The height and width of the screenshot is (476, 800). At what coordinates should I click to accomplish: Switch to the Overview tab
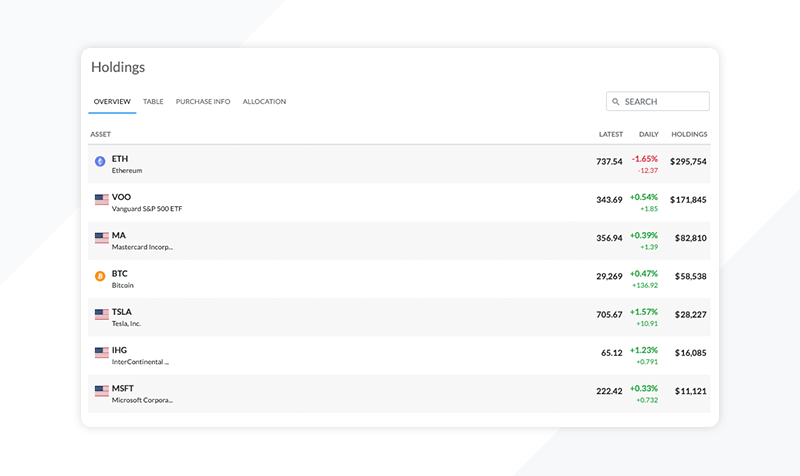click(x=112, y=102)
